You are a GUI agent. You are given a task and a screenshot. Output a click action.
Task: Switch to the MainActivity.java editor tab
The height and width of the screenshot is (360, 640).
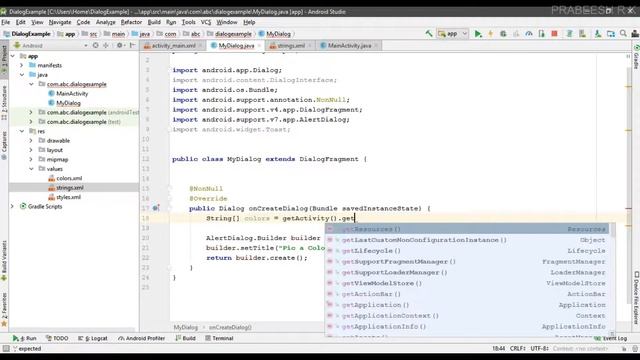pos(349,46)
